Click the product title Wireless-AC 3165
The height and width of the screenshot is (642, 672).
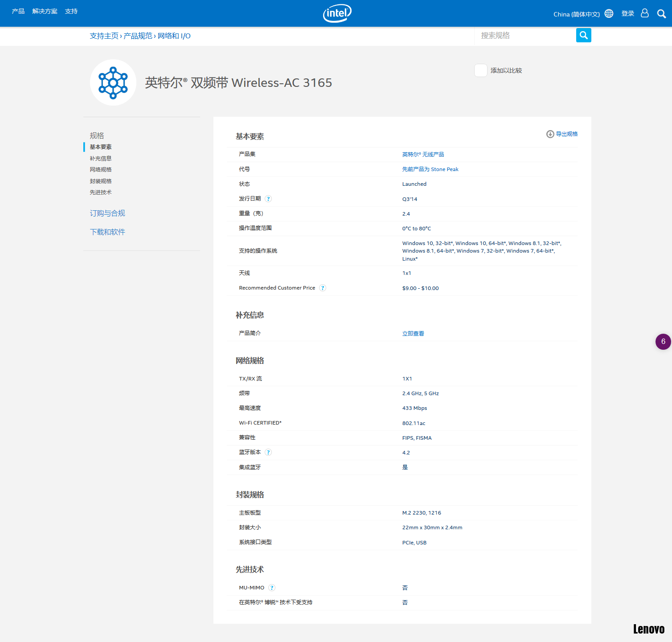click(238, 83)
